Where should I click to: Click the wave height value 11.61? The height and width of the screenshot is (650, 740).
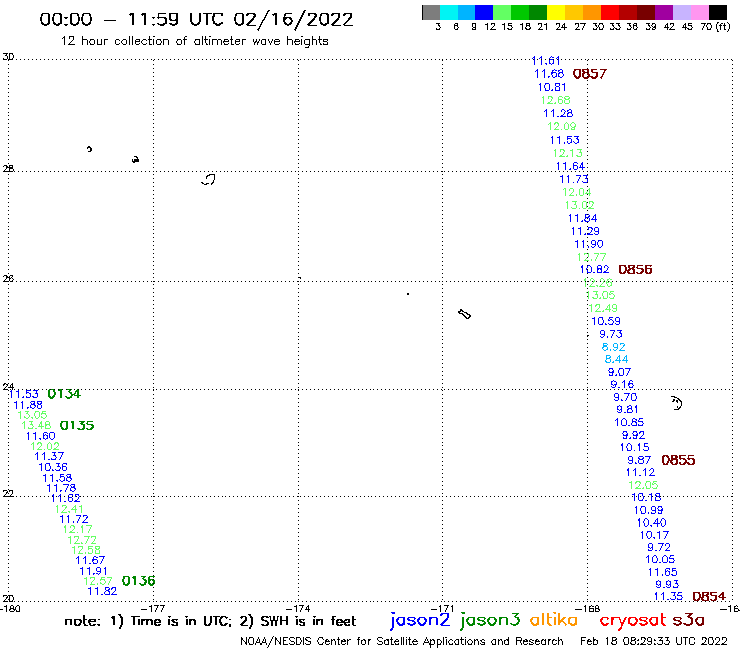click(546, 61)
